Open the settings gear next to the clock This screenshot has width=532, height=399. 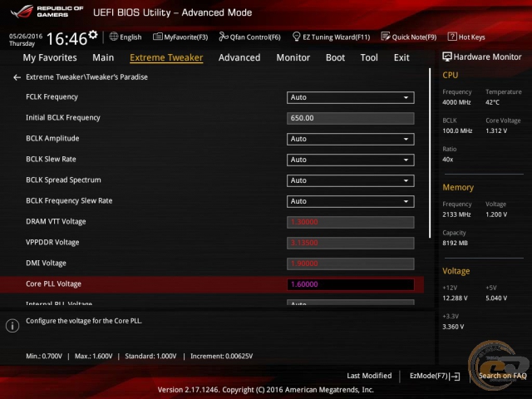pos(93,35)
